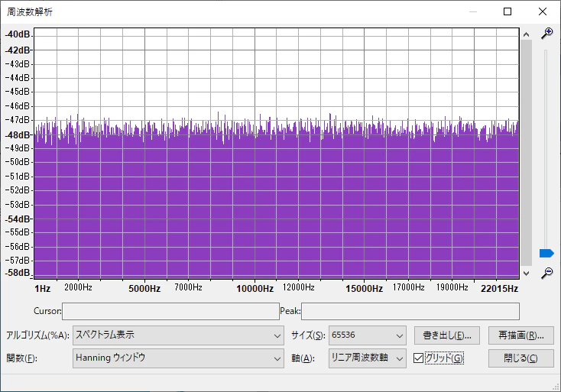The width and height of the screenshot is (561, 392).
Task: Click the 書き出し(E)... export button
Action: pos(447,335)
